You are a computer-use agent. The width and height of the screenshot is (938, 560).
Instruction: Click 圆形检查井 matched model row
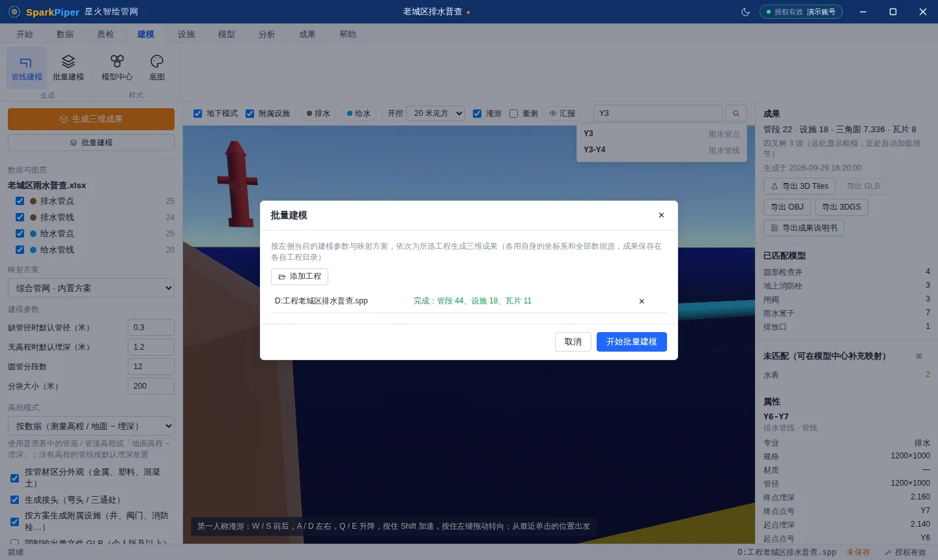click(x=847, y=272)
